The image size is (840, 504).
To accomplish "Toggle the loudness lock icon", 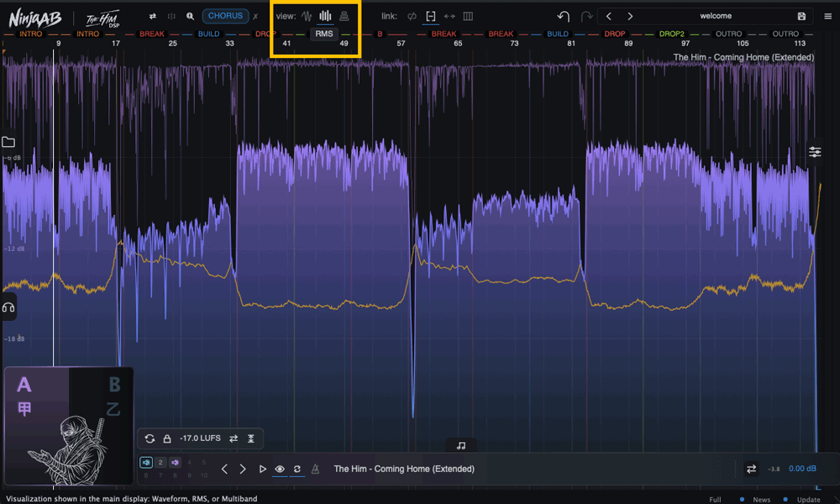I will (167, 438).
